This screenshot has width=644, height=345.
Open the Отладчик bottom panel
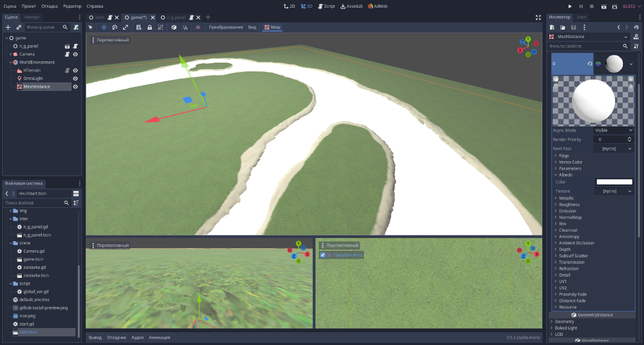[116, 337]
